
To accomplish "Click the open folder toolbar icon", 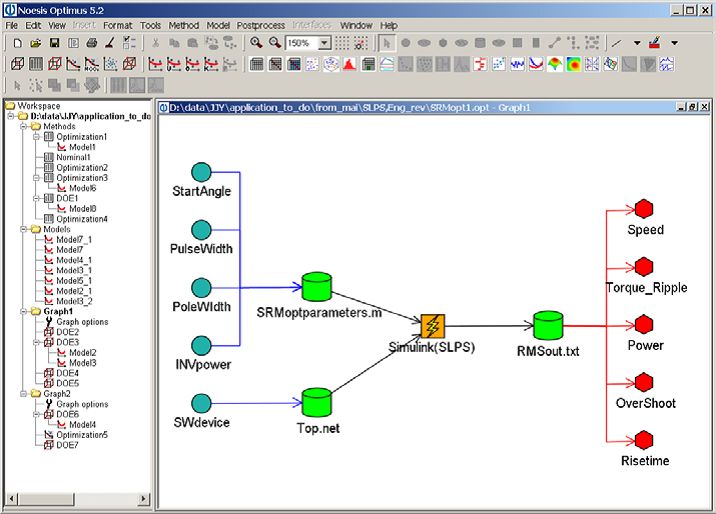I will pyautogui.click(x=36, y=43).
